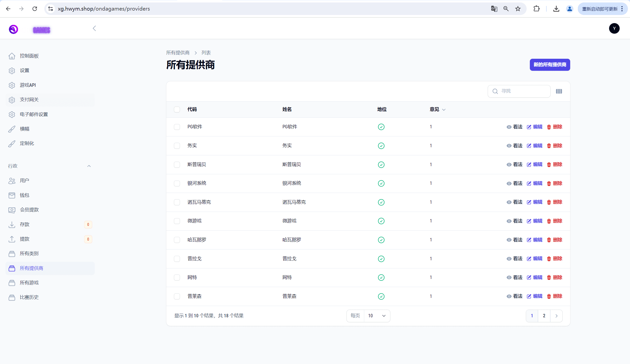Open 所有游戏 in the sidebar
Screen dimensions: 630x364
[29, 283]
